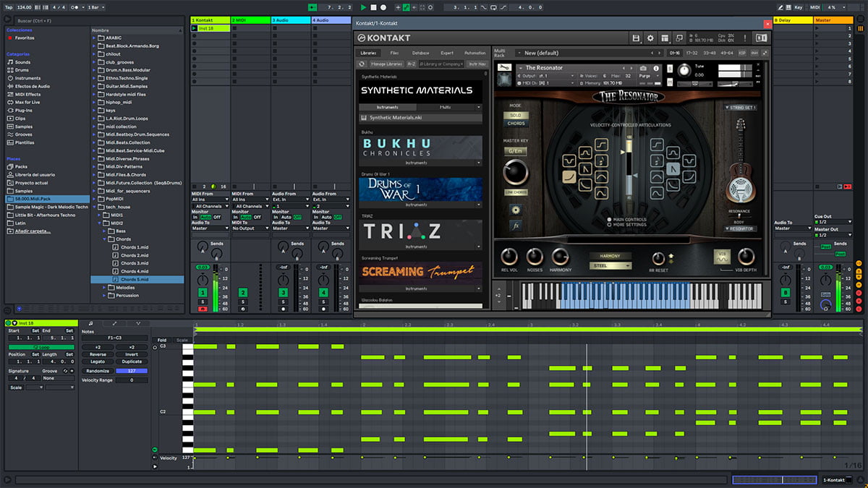Image resolution: width=868 pixels, height=488 pixels.
Task: Open the Instruments browser category
Action: [27, 78]
